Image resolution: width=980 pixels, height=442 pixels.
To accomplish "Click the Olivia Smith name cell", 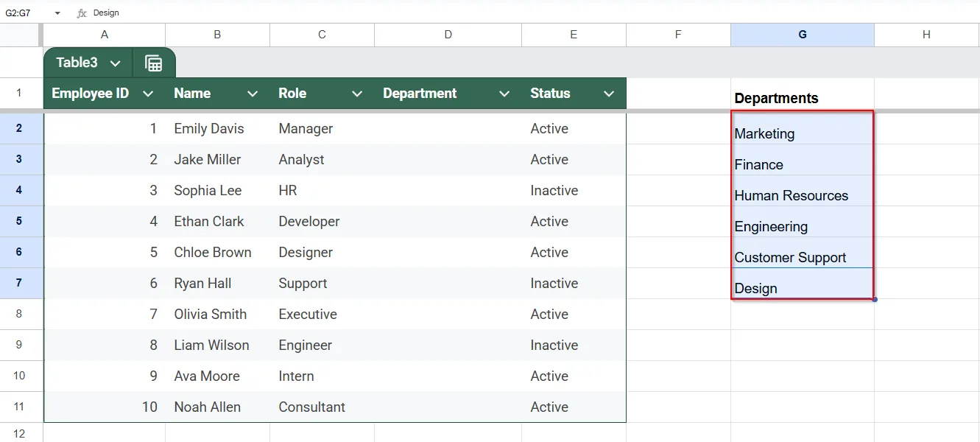I will pos(217,314).
